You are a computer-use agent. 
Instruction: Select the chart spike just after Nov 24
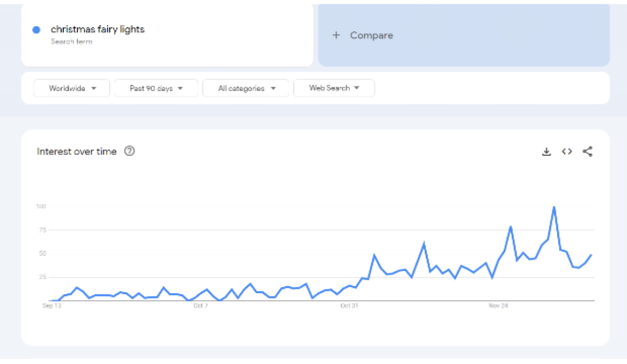[x=510, y=227]
